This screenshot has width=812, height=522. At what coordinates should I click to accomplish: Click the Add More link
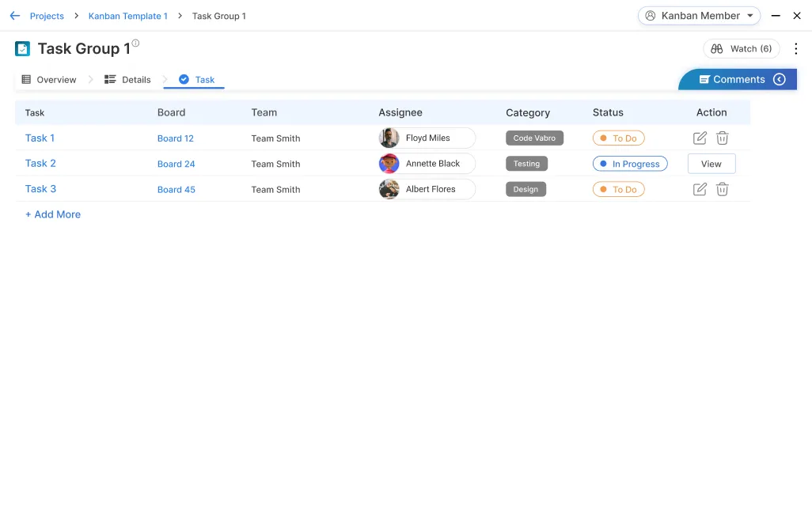(53, 214)
